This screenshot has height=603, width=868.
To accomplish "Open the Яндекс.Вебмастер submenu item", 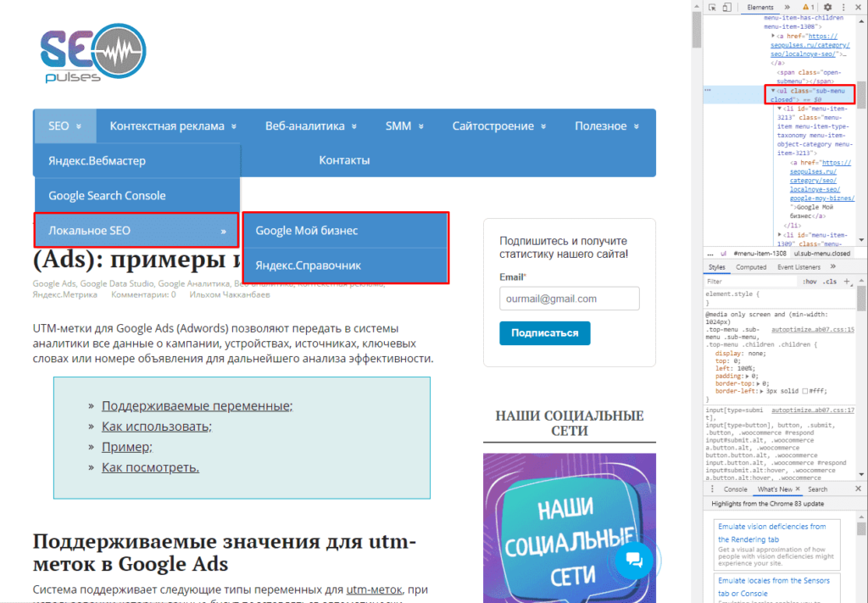I will (x=137, y=160).
